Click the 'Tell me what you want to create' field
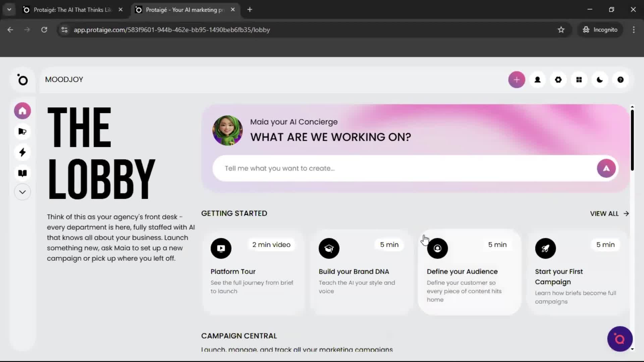 pos(402,168)
